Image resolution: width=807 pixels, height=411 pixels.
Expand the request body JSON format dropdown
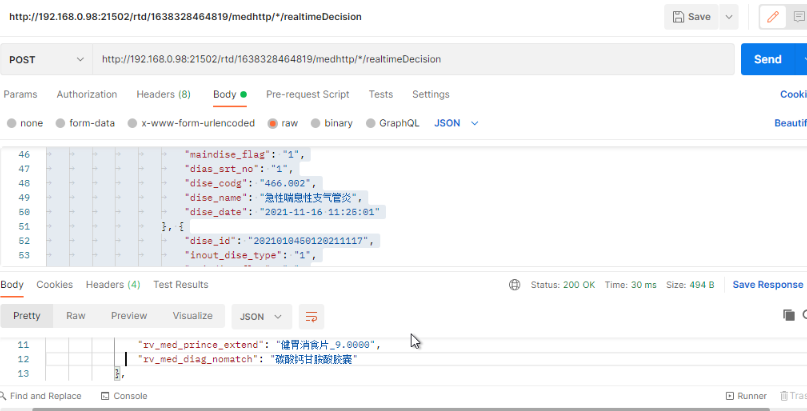click(456, 123)
